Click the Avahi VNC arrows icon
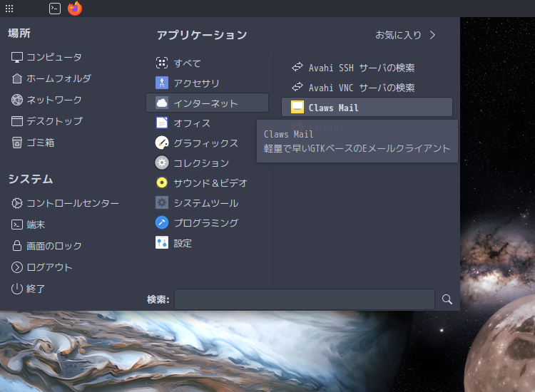535x392 pixels. tap(297, 87)
